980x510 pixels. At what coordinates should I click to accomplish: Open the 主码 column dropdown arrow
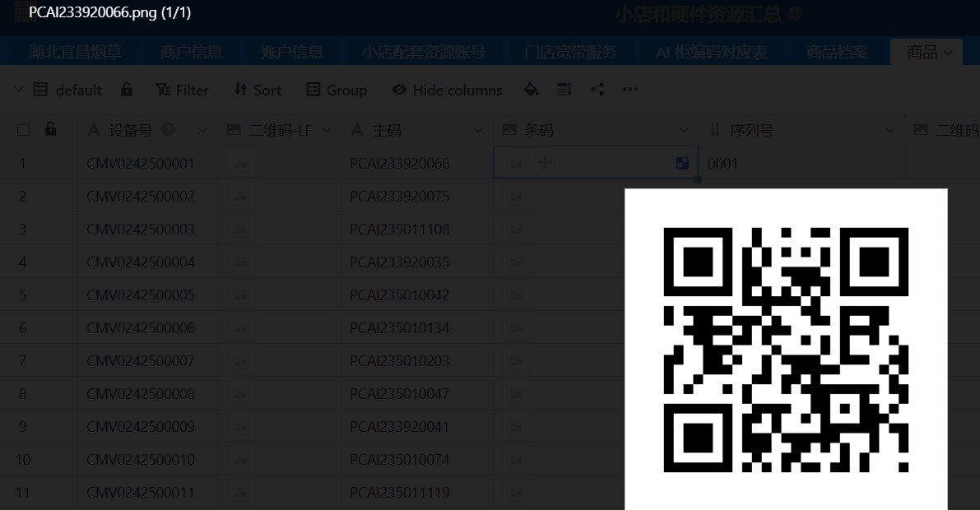pyautogui.click(x=478, y=130)
